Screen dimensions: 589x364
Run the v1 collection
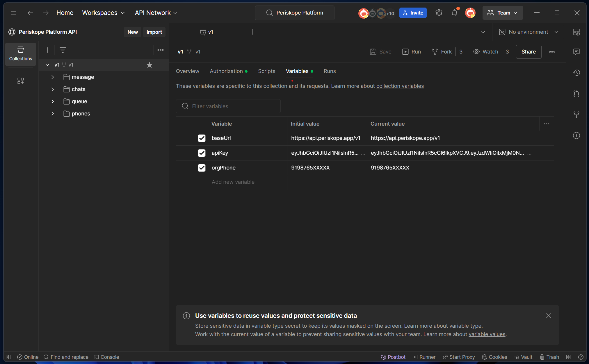click(x=412, y=52)
